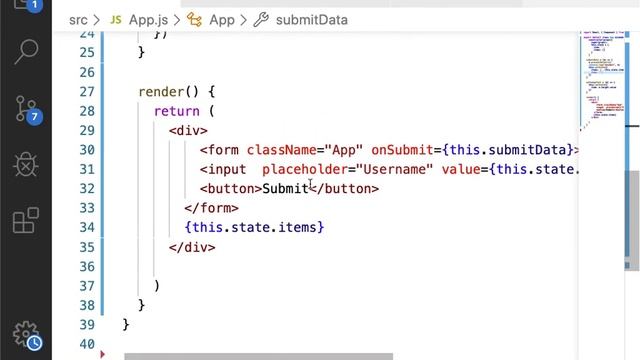640x360 pixels.
Task: Click the "Username" string value
Action: click(394, 169)
